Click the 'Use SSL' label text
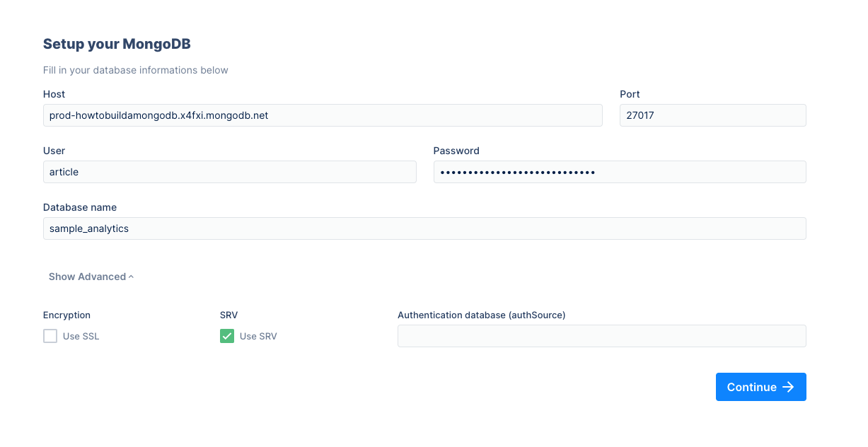This screenshot has width=868, height=447. (x=81, y=337)
